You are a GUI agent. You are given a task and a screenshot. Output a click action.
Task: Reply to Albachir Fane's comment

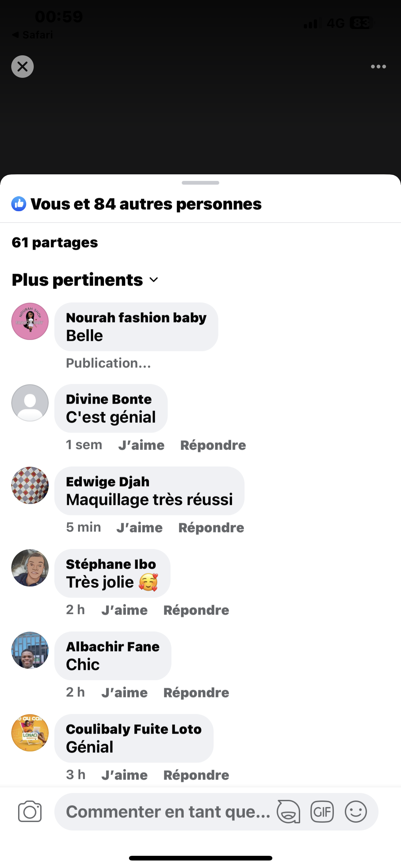[196, 693]
